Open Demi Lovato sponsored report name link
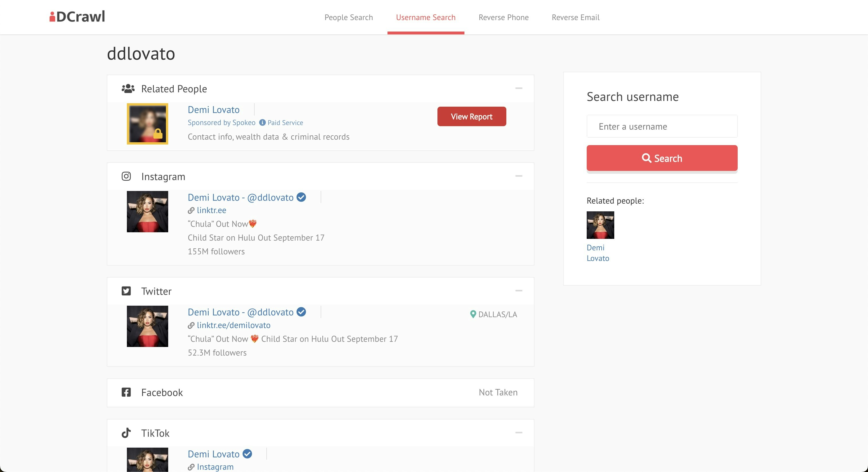Image resolution: width=868 pixels, height=472 pixels. pyautogui.click(x=213, y=110)
